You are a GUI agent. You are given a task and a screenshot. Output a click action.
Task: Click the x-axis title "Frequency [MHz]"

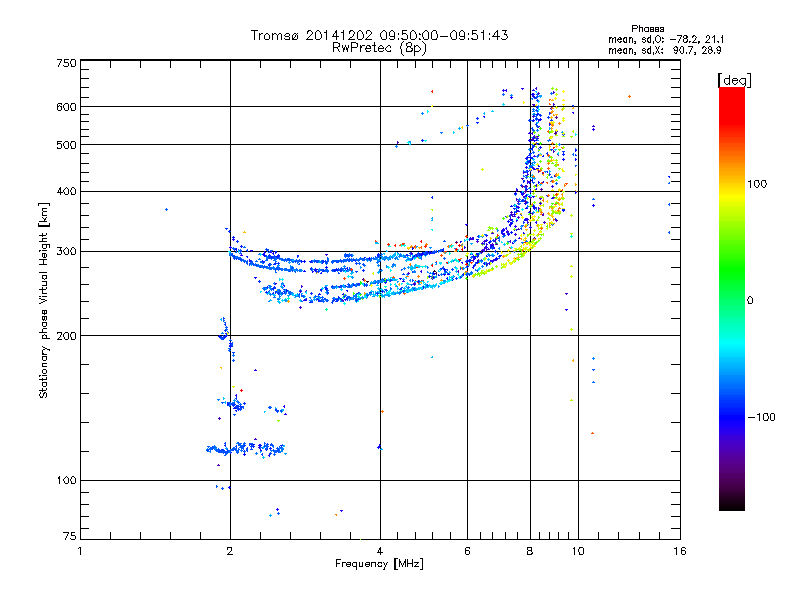[x=379, y=564]
